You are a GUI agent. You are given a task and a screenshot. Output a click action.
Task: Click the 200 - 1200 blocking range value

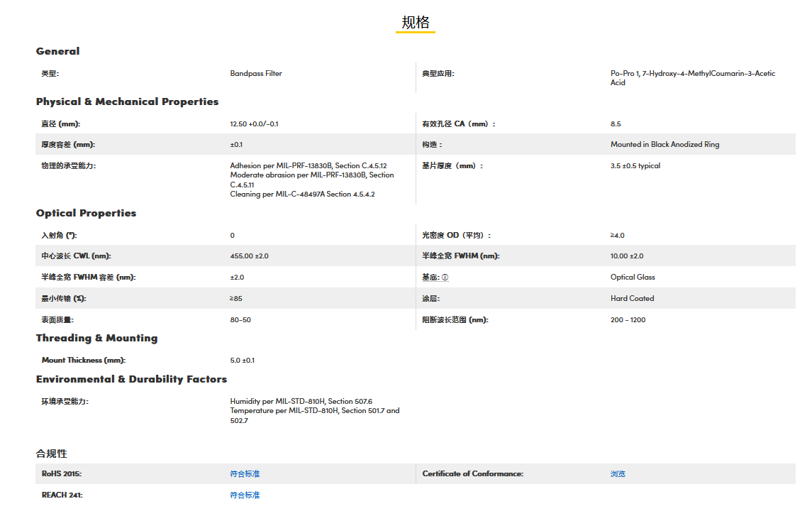coord(628,319)
